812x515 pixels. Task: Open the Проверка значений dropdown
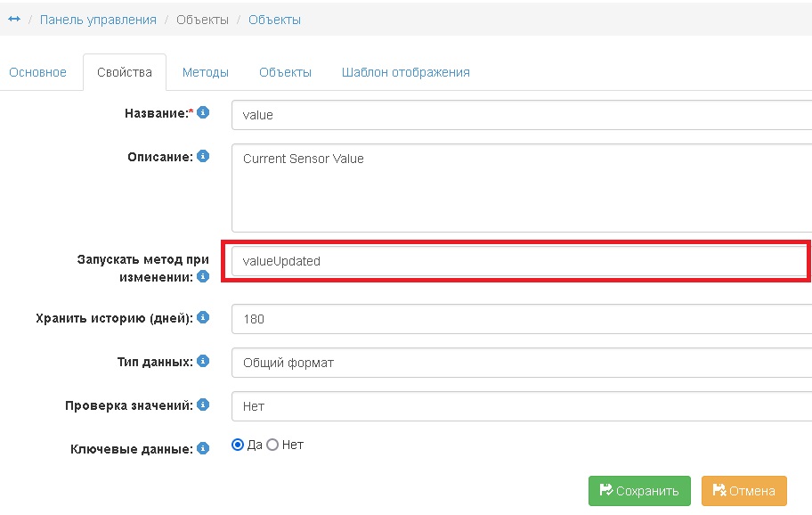(x=521, y=405)
